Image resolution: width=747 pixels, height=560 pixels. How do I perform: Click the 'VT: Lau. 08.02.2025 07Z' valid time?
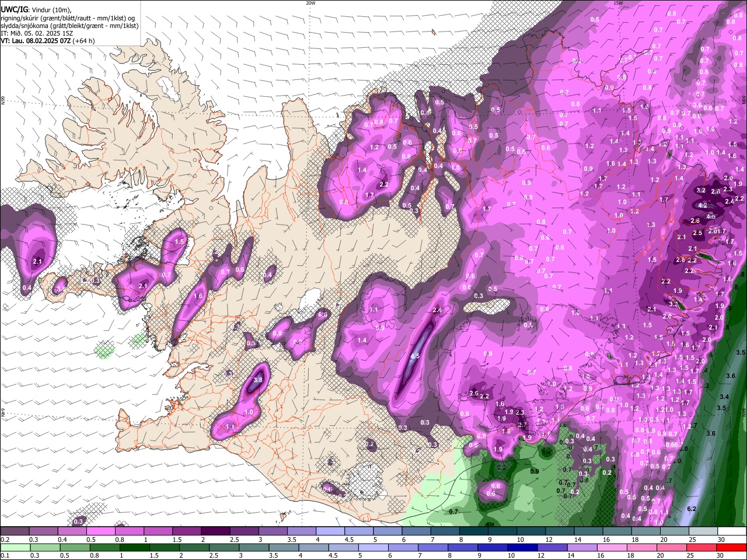35,41
